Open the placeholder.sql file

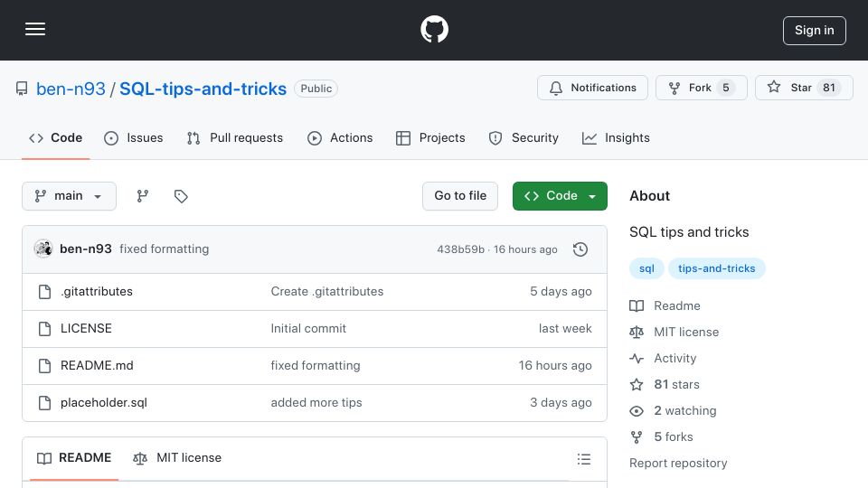point(104,403)
